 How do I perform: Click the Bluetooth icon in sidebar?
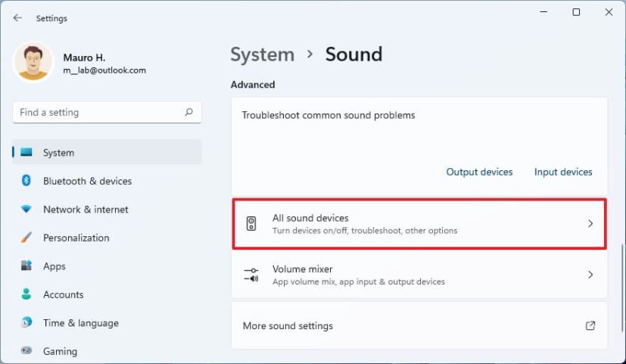pos(26,181)
